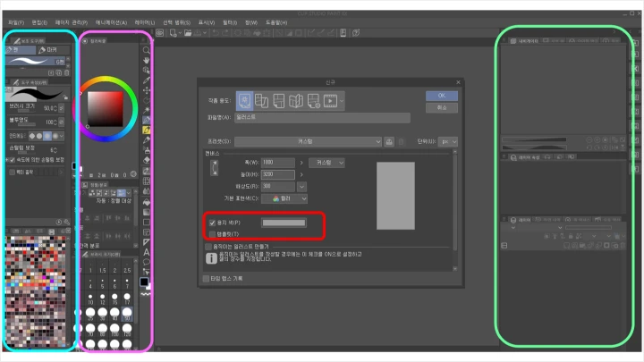Uncheck the 용지 색 paper color checkbox
This screenshot has width=644, height=362.
pyautogui.click(x=211, y=222)
